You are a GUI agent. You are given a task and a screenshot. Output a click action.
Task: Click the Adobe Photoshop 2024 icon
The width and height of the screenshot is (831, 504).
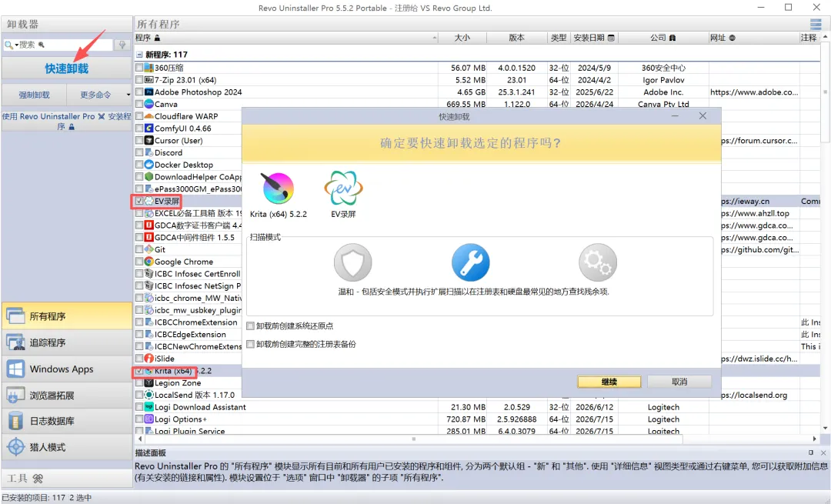click(x=149, y=92)
